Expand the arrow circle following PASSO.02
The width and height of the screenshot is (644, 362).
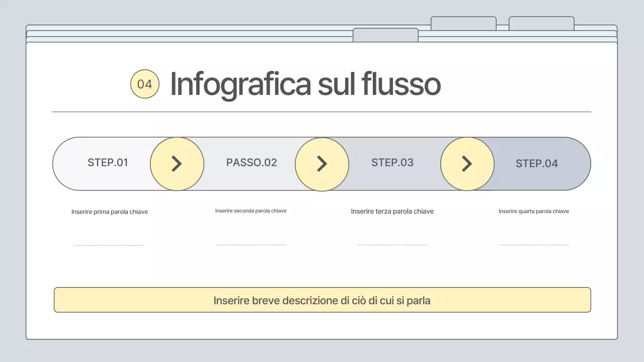(x=322, y=163)
